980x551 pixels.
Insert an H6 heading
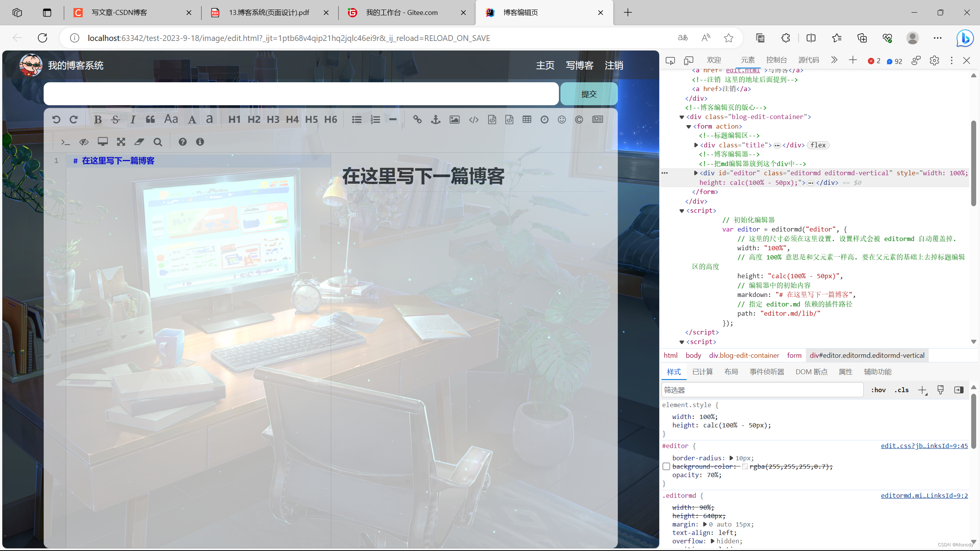(330, 120)
